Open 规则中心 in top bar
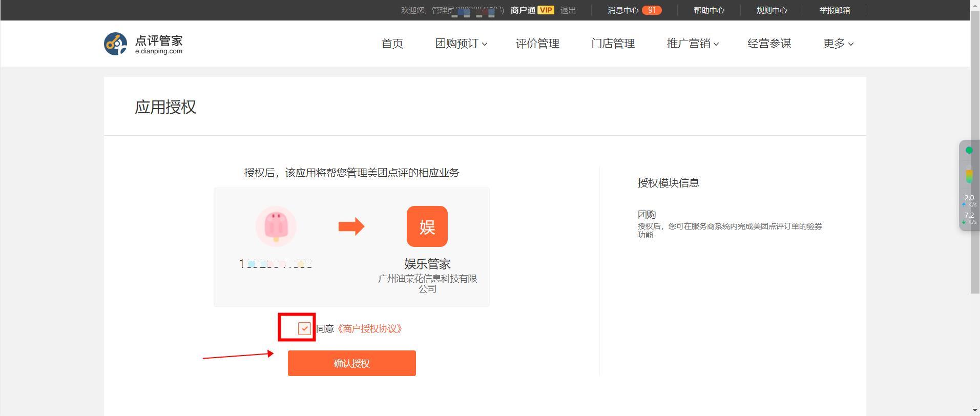Image resolution: width=980 pixels, height=416 pixels. [x=772, y=10]
